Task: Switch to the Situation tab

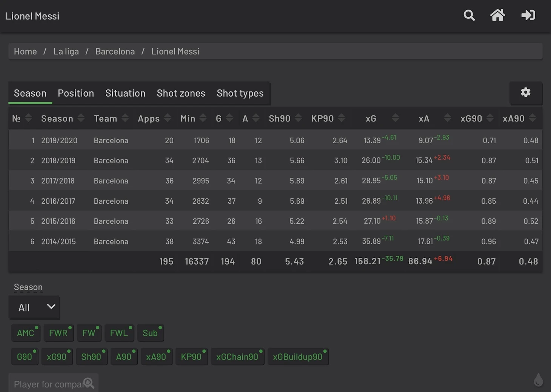Action: coord(125,93)
